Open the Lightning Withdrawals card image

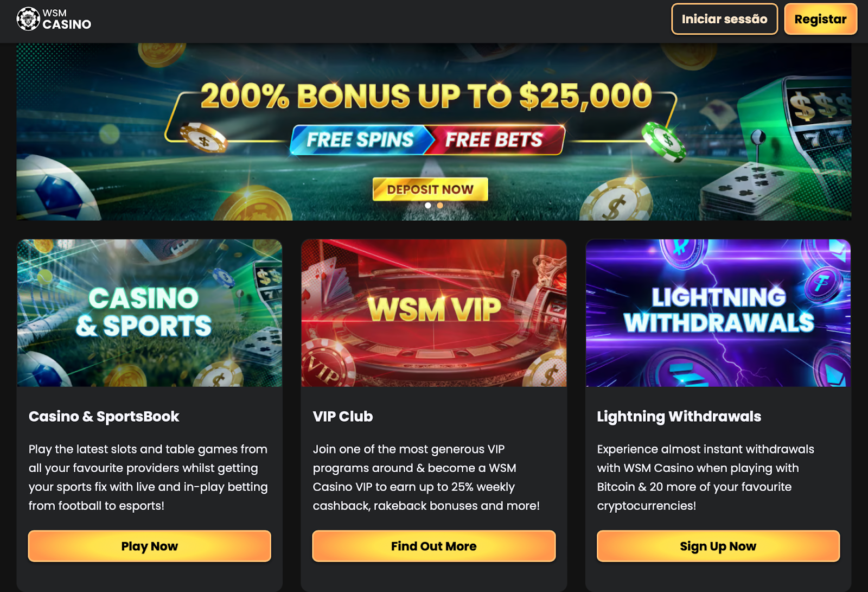click(718, 313)
